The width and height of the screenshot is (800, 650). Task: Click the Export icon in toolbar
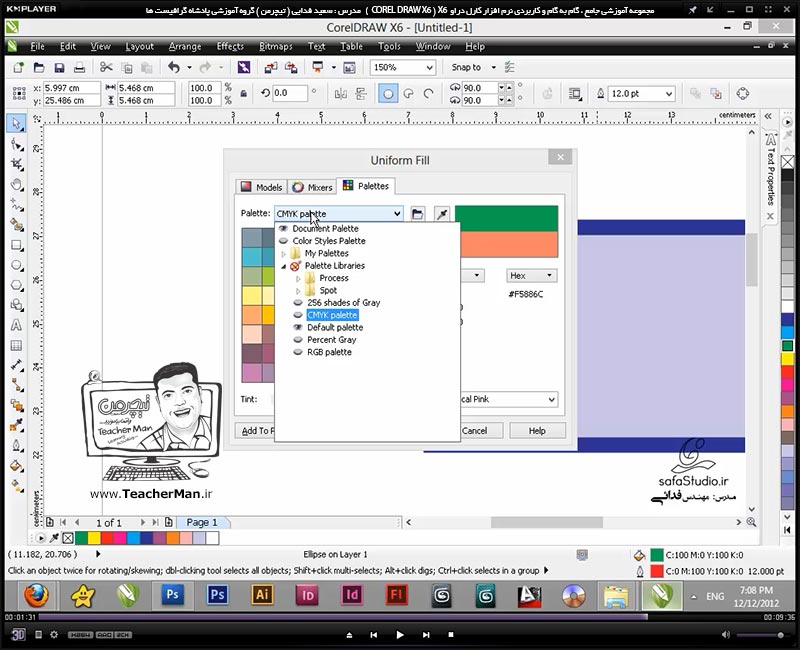click(x=291, y=67)
